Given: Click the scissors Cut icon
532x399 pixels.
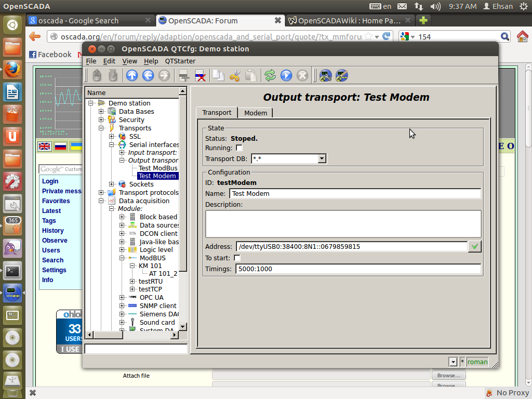Looking at the screenshot, I should 235,76.
